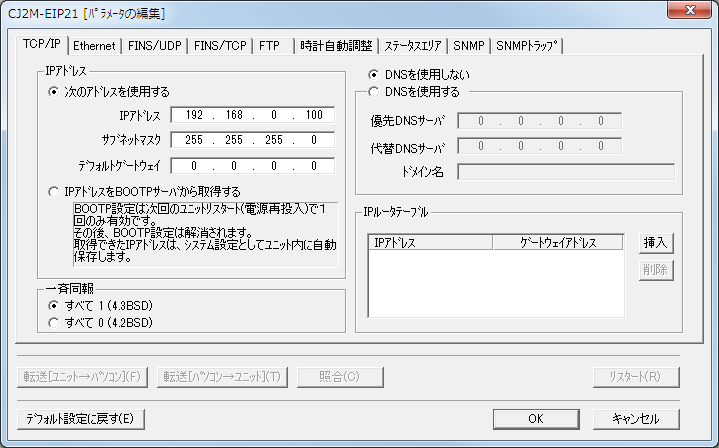
Task: Open the SNMPトラップ tab
Action: [527, 46]
